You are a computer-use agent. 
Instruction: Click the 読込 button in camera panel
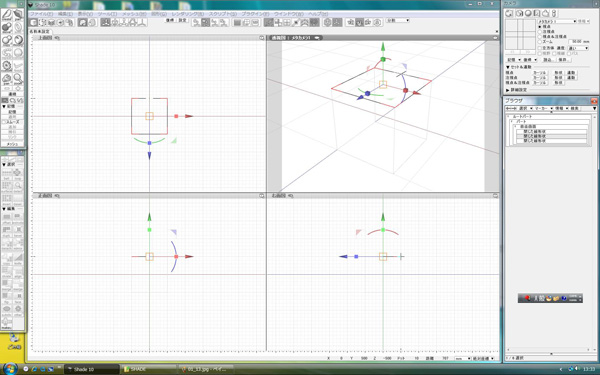pos(548,60)
